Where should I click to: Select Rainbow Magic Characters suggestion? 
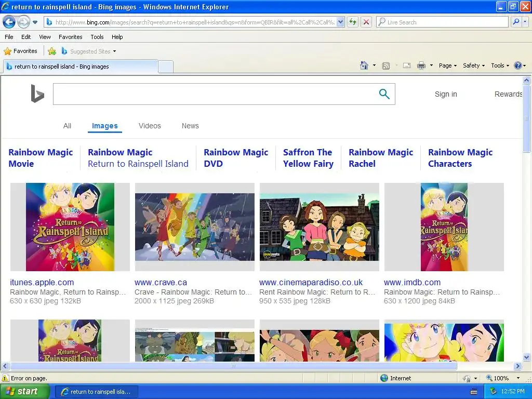coord(460,158)
